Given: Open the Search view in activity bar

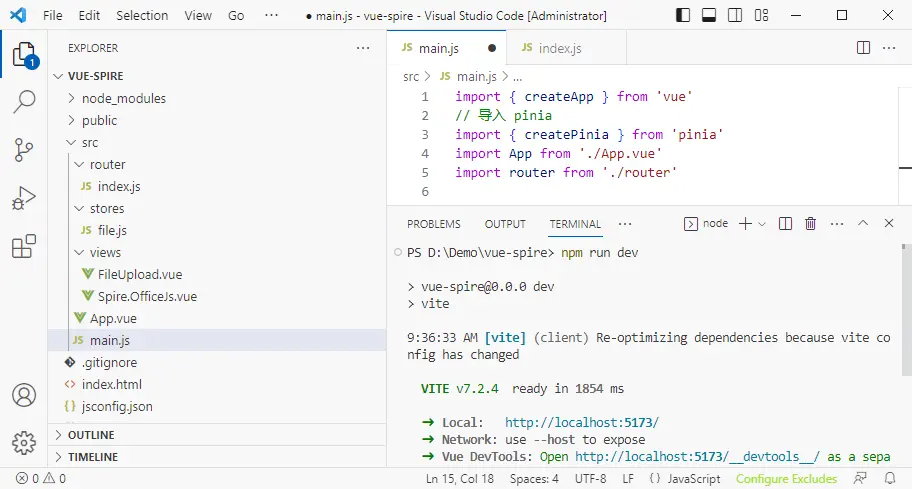Looking at the screenshot, I should coord(24,101).
